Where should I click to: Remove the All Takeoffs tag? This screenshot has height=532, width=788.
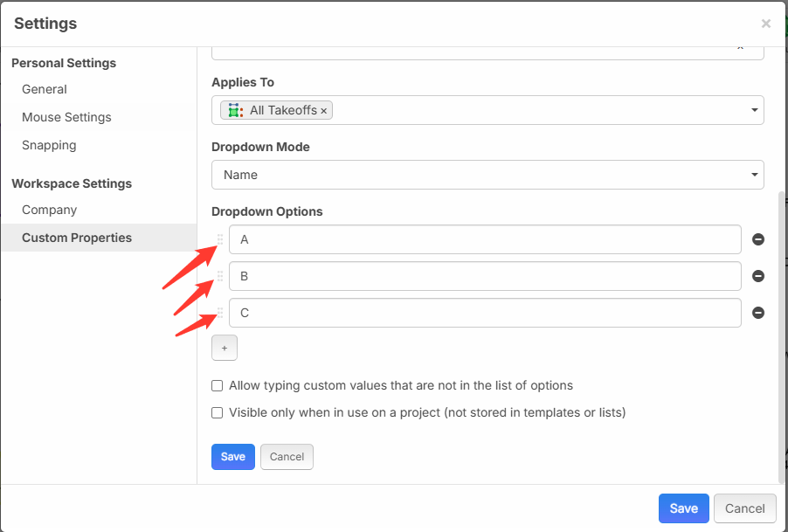click(x=324, y=111)
